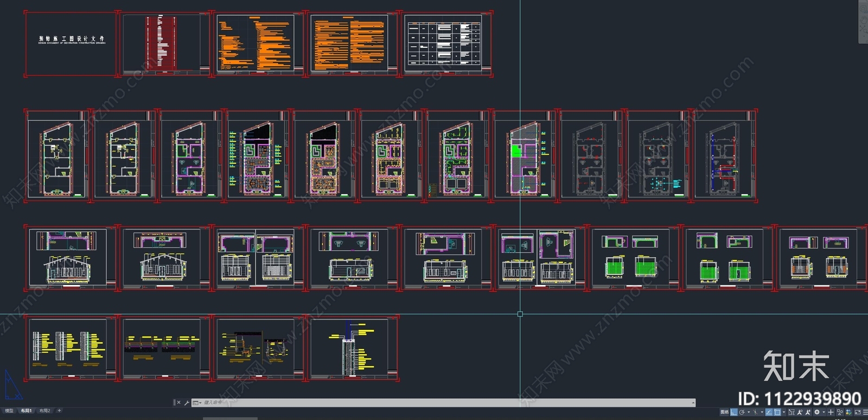Select the 布局1 layout tab
The image size is (868, 420).
coord(26,411)
